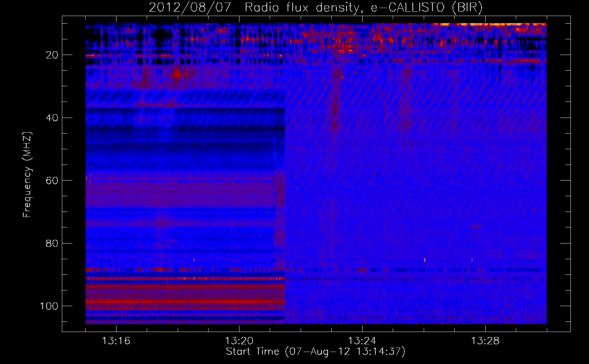Screen dimensions: 589x364
Task: Click the date '2012/08/07' in the title
Action: click(190, 7)
